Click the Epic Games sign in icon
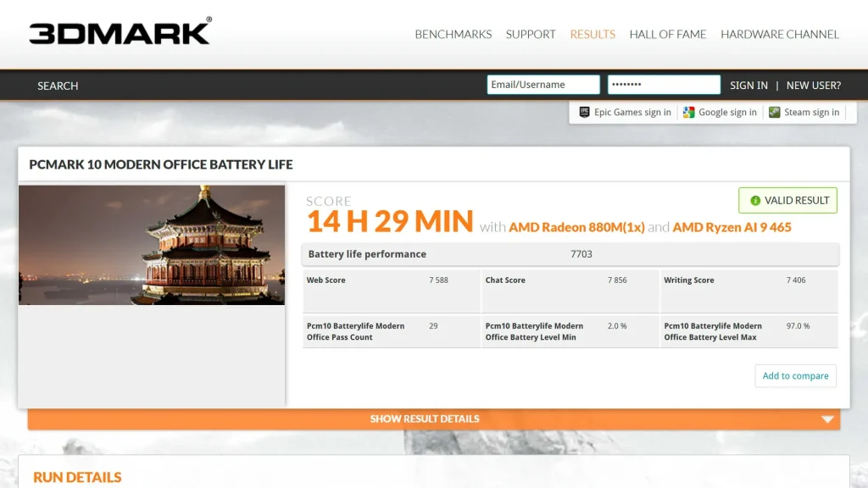The height and width of the screenshot is (488, 868). [x=584, y=113]
